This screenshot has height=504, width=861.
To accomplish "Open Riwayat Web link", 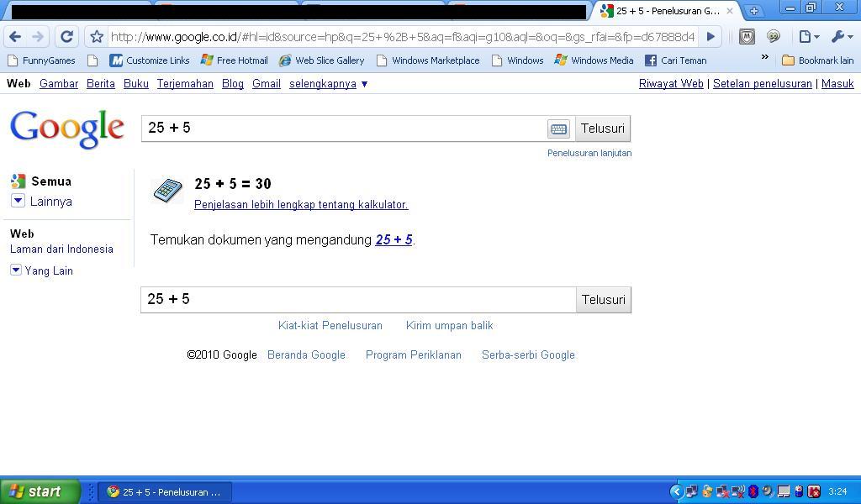I will coord(671,83).
